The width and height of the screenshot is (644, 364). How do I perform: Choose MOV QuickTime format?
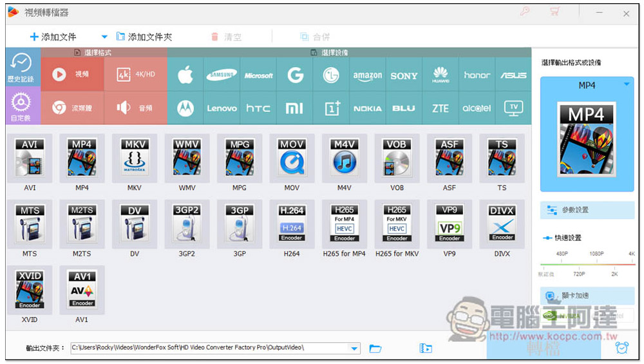pyautogui.click(x=292, y=158)
